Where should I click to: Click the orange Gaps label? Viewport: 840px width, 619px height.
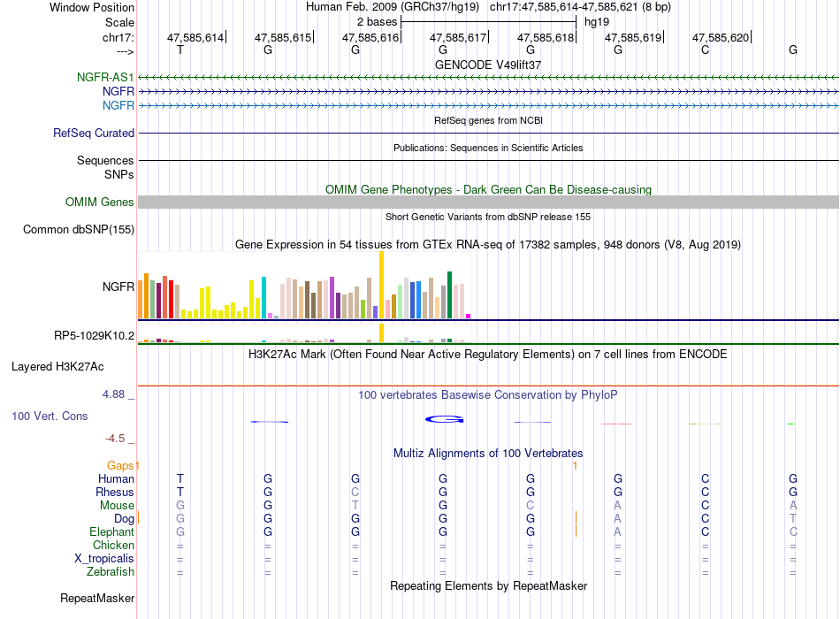click(x=120, y=466)
